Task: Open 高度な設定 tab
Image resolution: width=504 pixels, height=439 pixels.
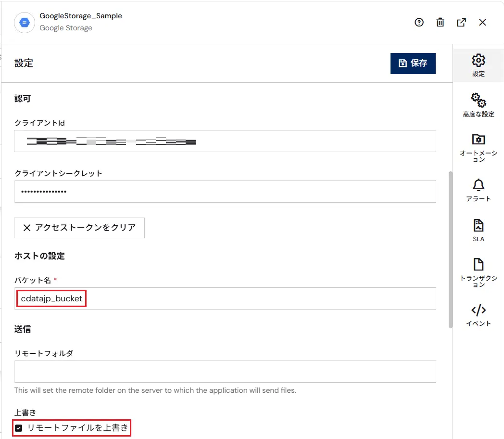Action: pos(479,105)
